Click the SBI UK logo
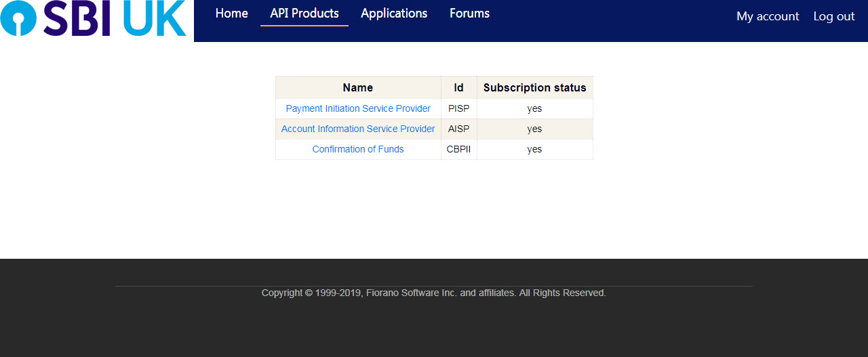 (x=94, y=18)
